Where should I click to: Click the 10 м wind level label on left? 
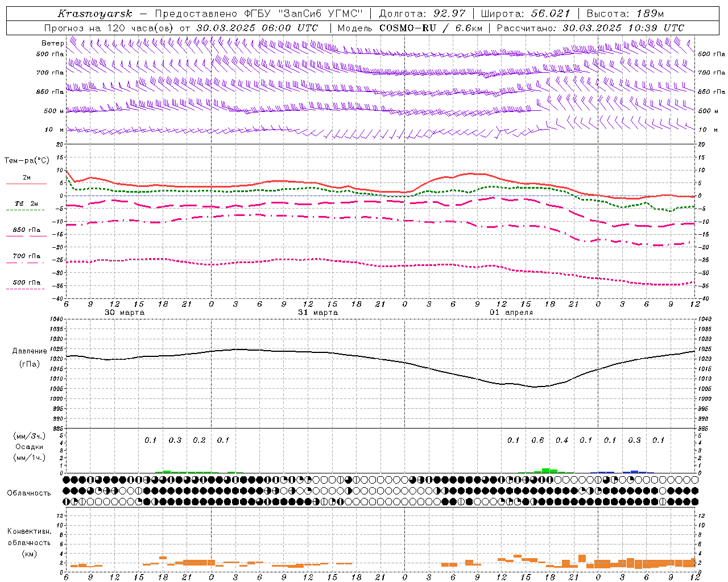pos(54,130)
